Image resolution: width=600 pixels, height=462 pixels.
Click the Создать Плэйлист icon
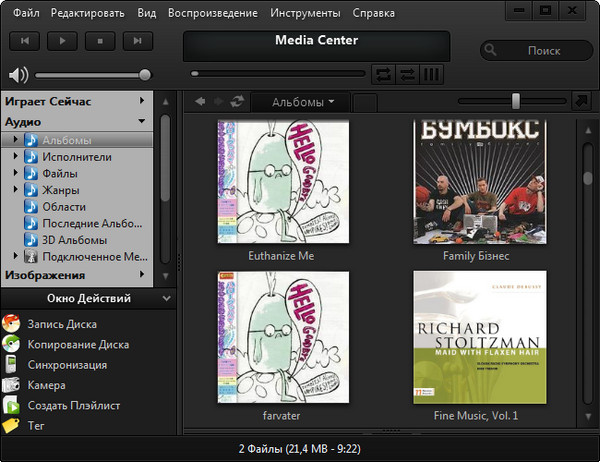point(10,406)
